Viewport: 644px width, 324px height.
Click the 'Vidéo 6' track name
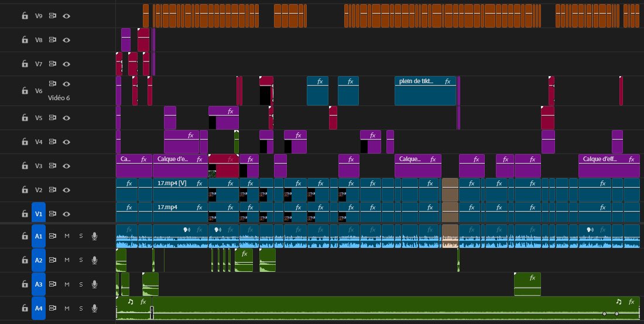pos(59,98)
